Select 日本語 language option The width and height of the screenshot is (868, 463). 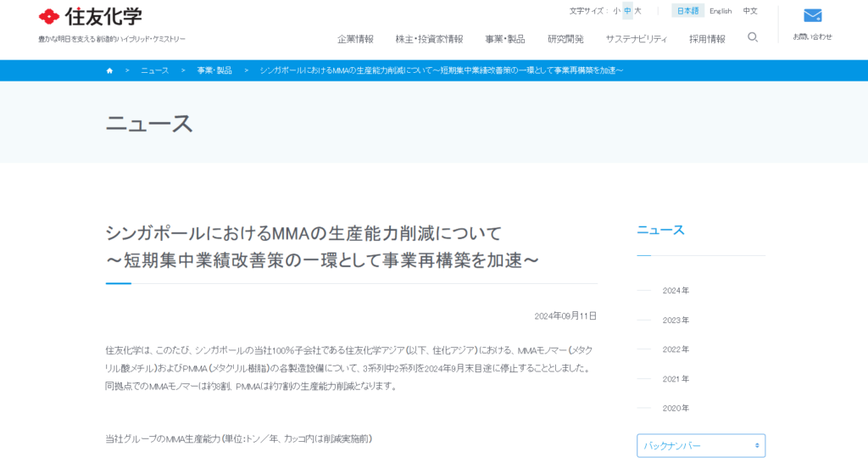(x=687, y=11)
